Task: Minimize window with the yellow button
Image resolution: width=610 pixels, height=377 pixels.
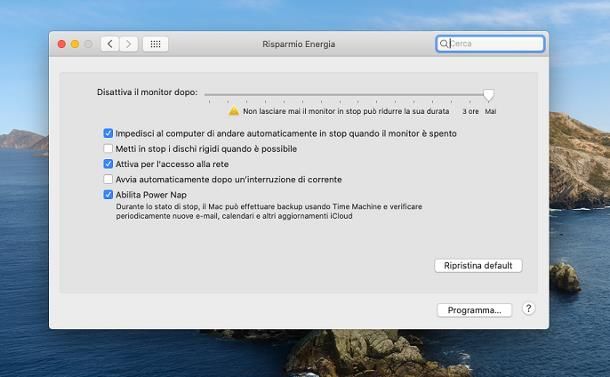Action: coord(75,44)
